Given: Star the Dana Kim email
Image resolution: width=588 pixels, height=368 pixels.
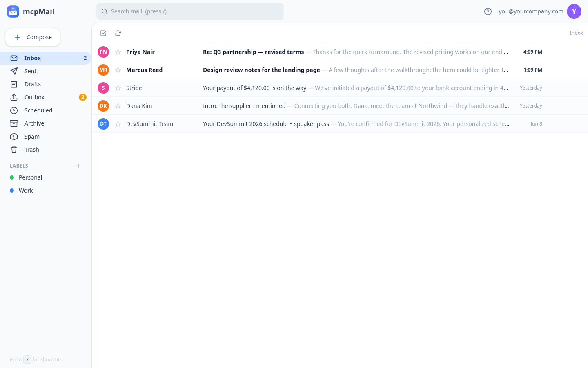Looking at the screenshot, I should (x=118, y=106).
